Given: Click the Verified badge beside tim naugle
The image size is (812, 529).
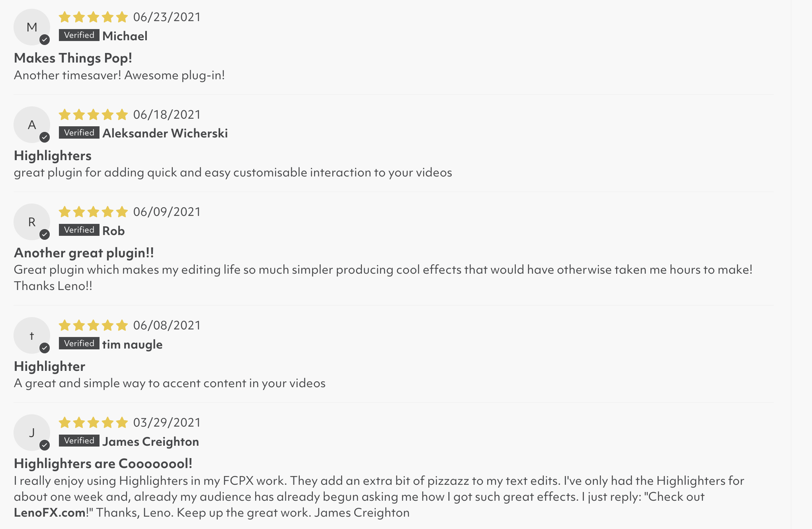Looking at the screenshot, I should [79, 343].
